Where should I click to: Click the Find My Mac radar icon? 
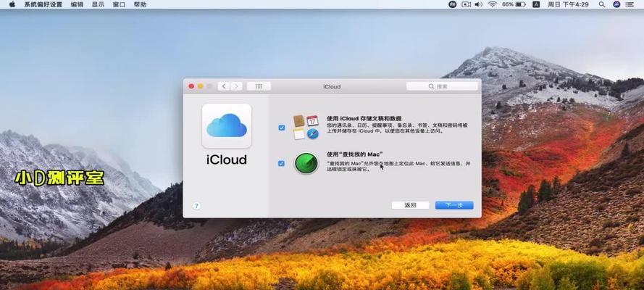point(306,163)
